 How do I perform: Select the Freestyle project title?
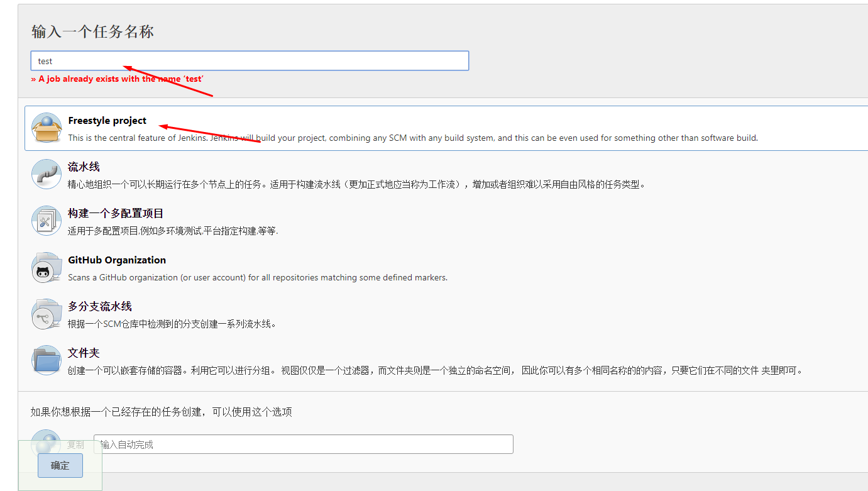tap(107, 121)
